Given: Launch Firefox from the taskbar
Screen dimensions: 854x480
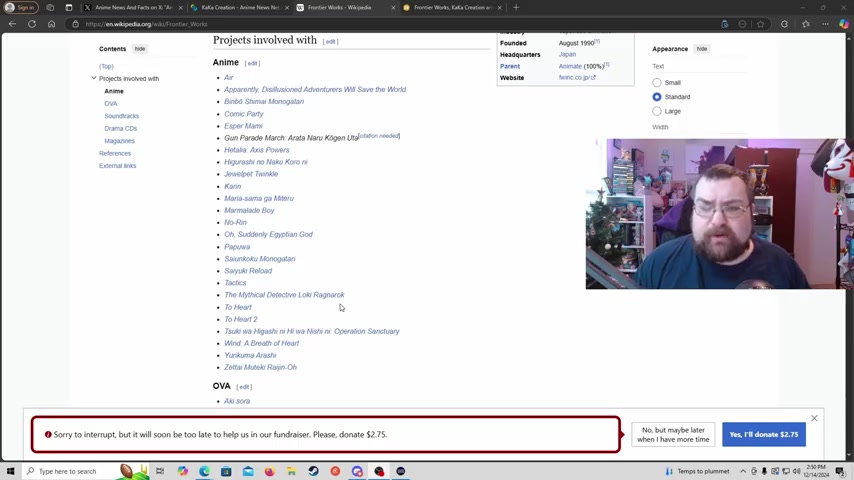Looking at the screenshot, I should coord(270,471).
